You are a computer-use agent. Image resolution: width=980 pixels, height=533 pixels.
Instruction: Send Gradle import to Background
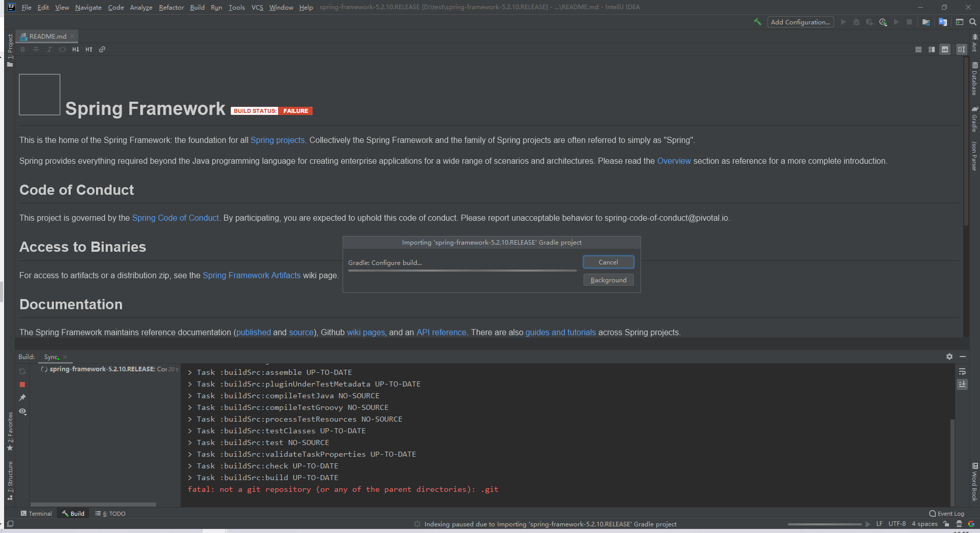point(608,280)
